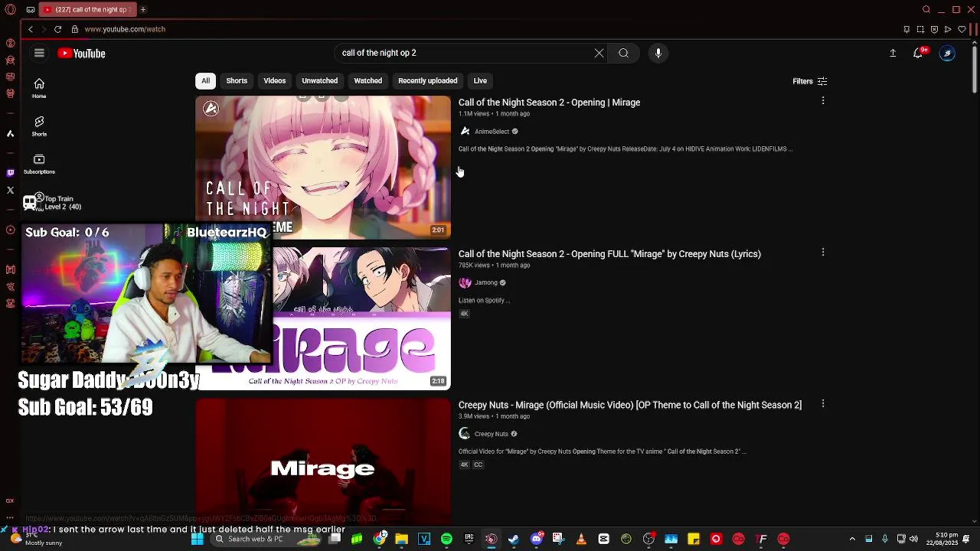Open a new browser tab with plus
Image resolution: width=980 pixels, height=551 pixels.
tap(143, 9)
